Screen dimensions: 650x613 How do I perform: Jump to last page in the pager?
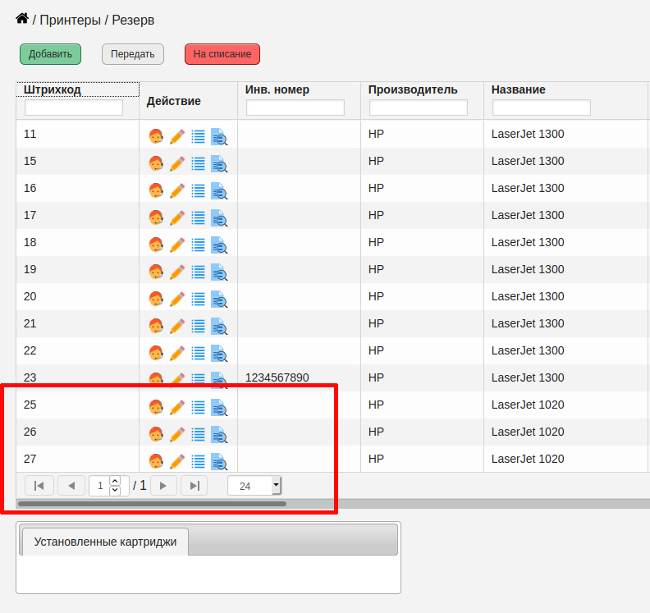(194, 485)
